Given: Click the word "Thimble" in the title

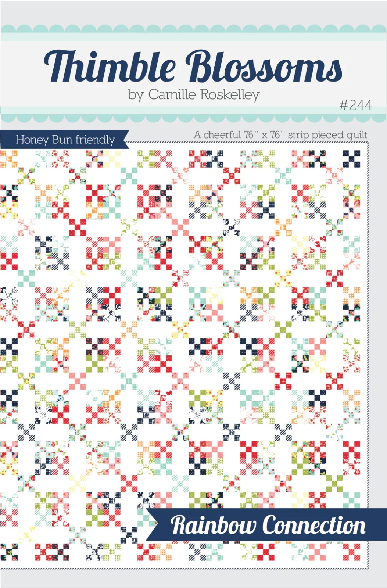Looking at the screenshot, I should point(110,67).
